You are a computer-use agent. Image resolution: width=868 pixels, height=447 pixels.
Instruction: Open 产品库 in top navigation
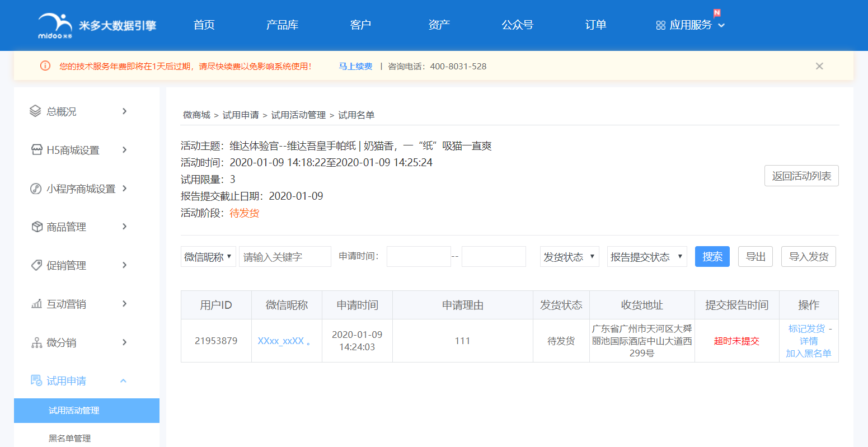coord(283,25)
